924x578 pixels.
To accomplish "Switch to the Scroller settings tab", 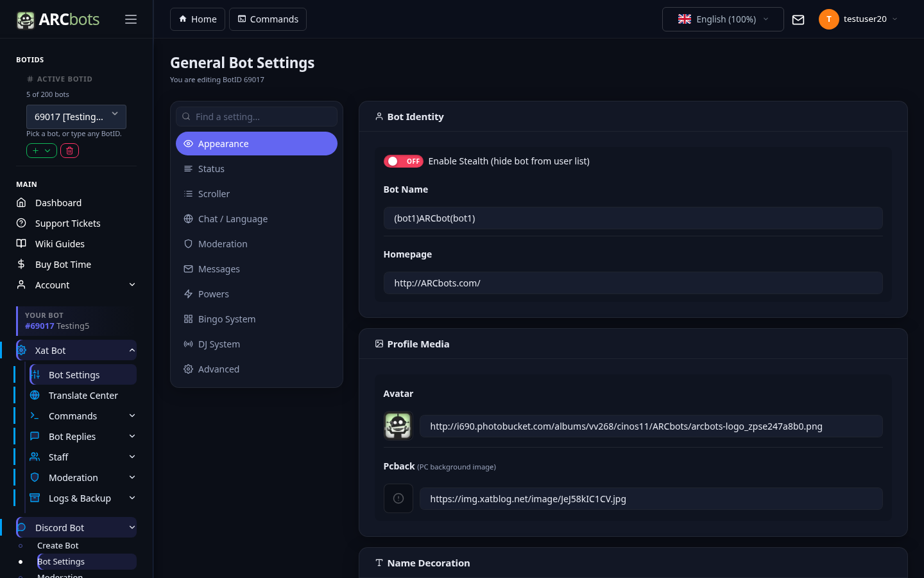I will click(257, 193).
